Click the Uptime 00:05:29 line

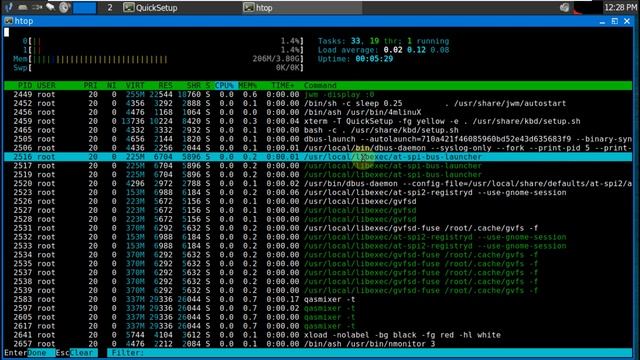coord(355,59)
